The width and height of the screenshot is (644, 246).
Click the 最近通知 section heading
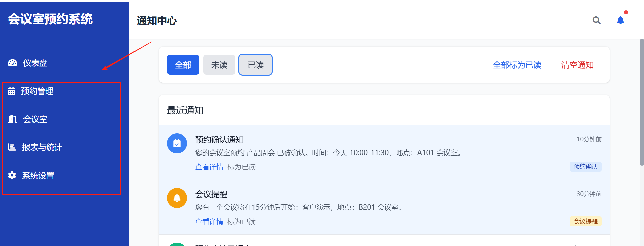[185, 110]
